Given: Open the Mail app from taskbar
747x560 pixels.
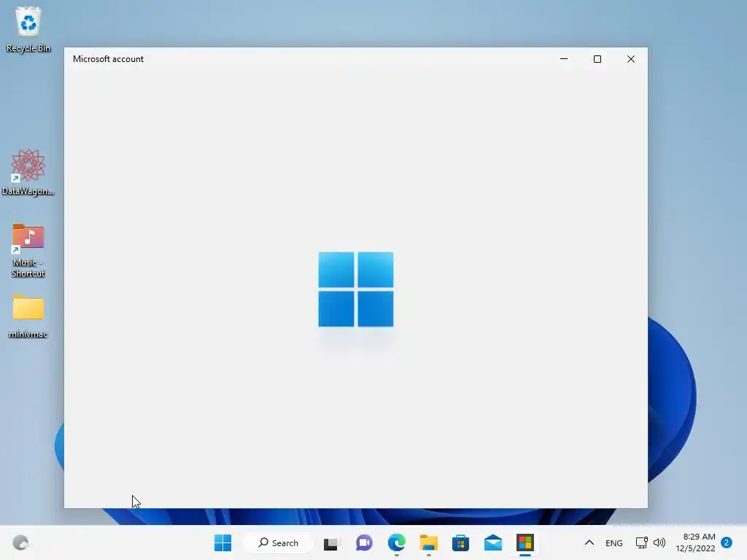Looking at the screenshot, I should pos(493,542).
